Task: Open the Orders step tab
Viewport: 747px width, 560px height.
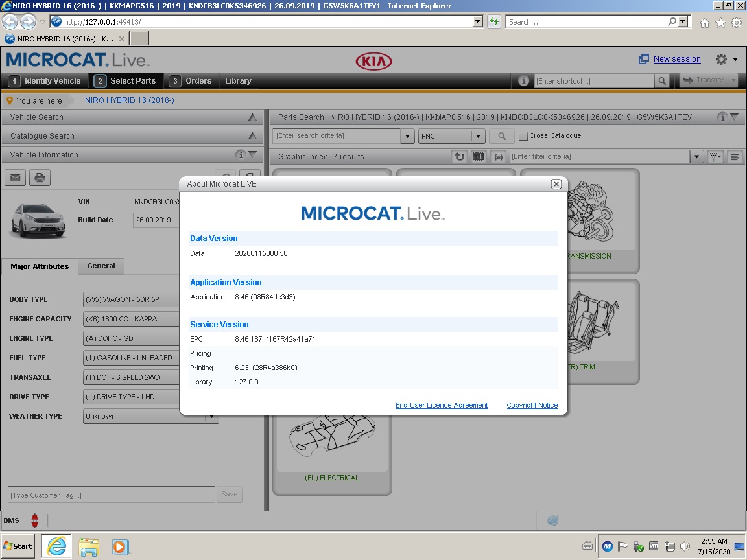Action: [191, 81]
